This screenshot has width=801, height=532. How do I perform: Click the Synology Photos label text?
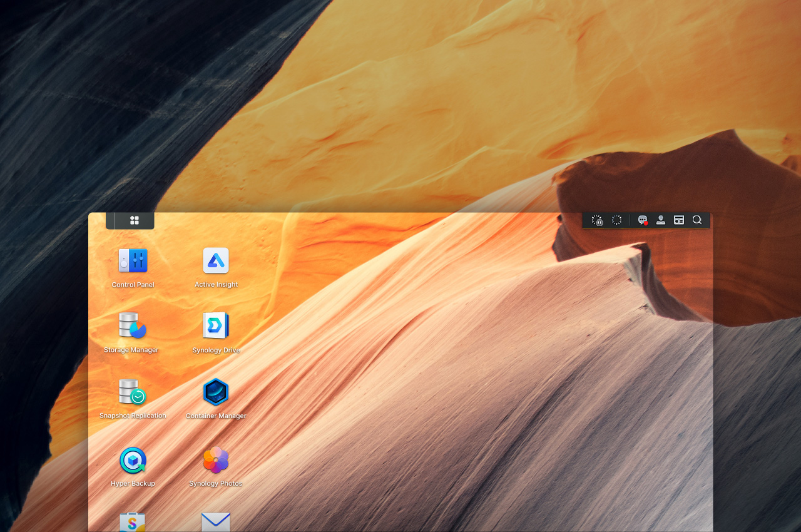216,484
